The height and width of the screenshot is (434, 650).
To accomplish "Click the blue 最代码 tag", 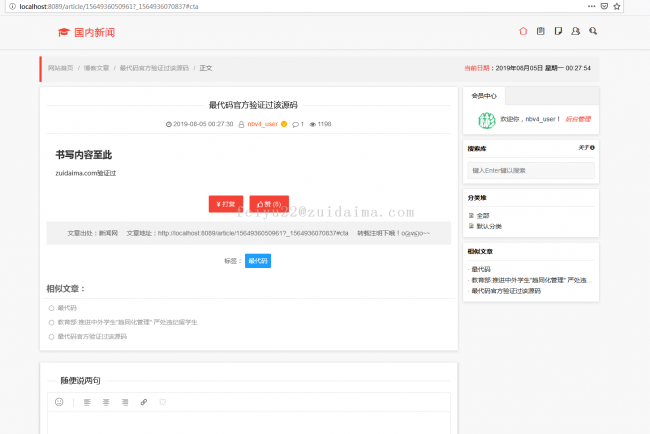I will [257, 261].
